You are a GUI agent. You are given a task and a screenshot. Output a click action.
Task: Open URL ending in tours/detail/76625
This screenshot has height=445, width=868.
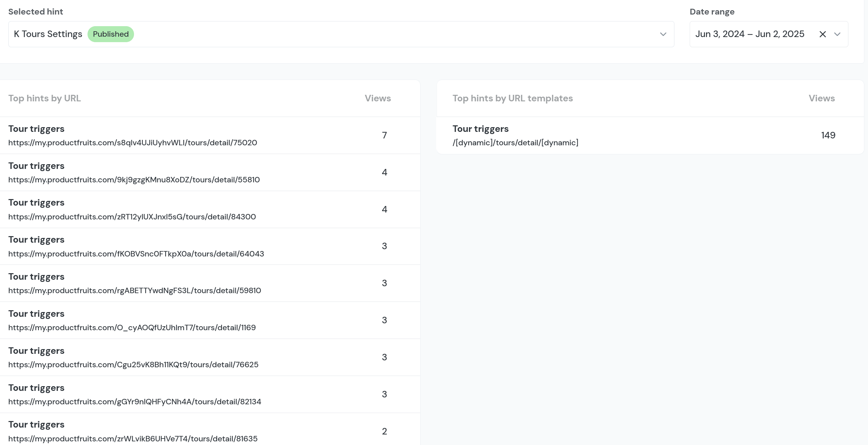pyautogui.click(x=133, y=365)
